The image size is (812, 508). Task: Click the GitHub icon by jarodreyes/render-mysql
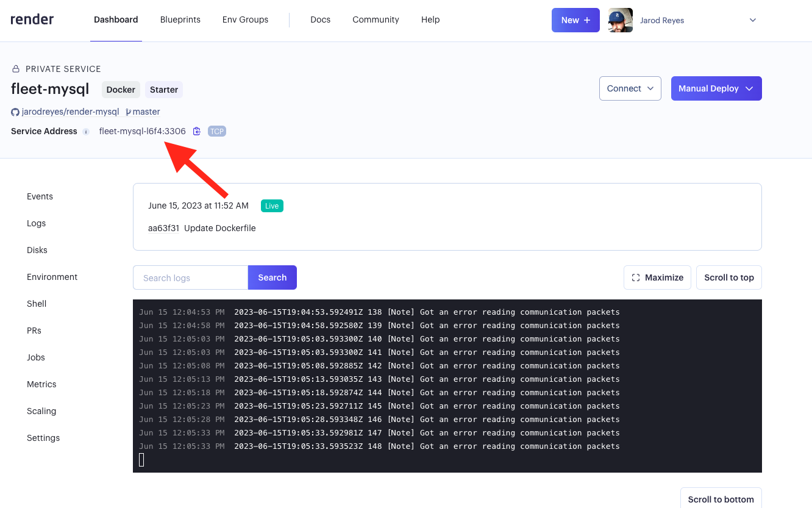[15, 112]
